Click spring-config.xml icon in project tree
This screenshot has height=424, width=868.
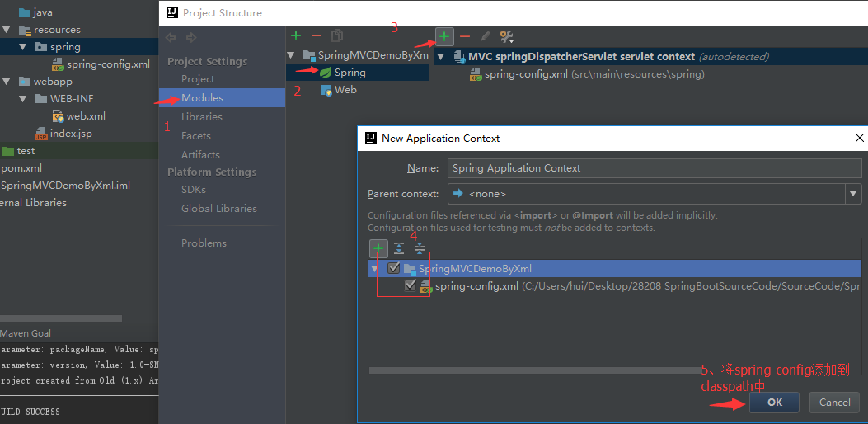pyautogui.click(x=59, y=64)
